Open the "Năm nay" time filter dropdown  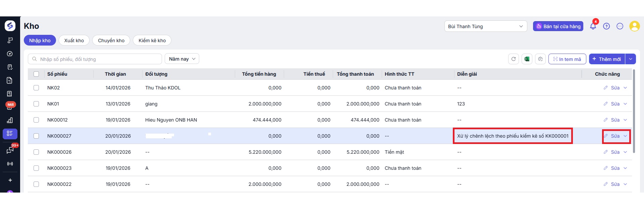[x=182, y=59]
